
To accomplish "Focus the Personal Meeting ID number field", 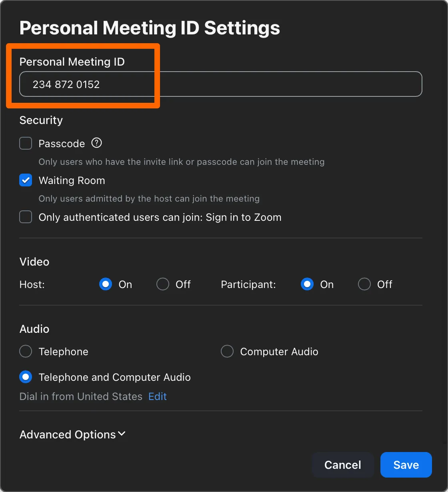I will [x=221, y=84].
